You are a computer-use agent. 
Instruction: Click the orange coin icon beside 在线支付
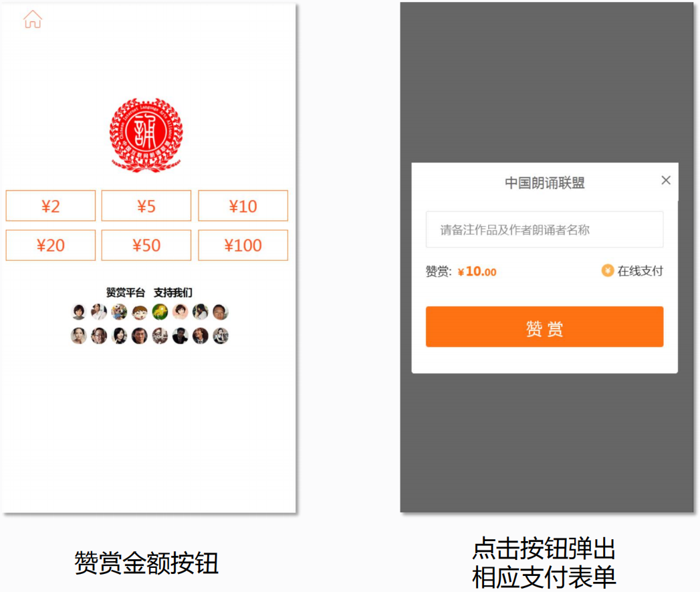[607, 271]
